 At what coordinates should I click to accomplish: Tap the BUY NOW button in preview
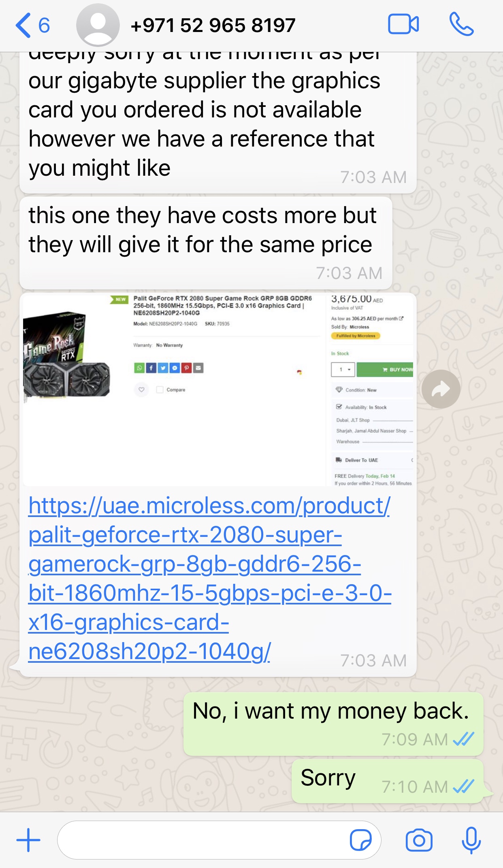point(385,369)
